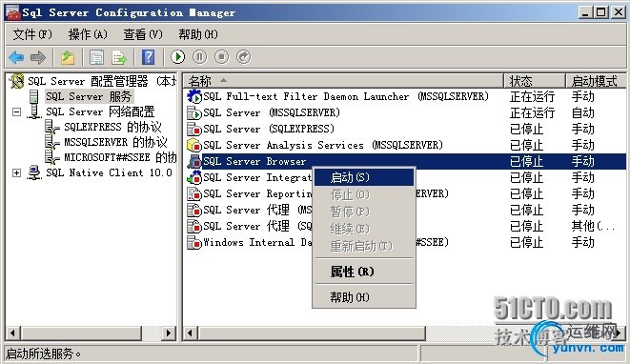Screen dimensions: 630x364
Task: Click the right pane horizontal scrollbar thumb
Action: click(313, 334)
